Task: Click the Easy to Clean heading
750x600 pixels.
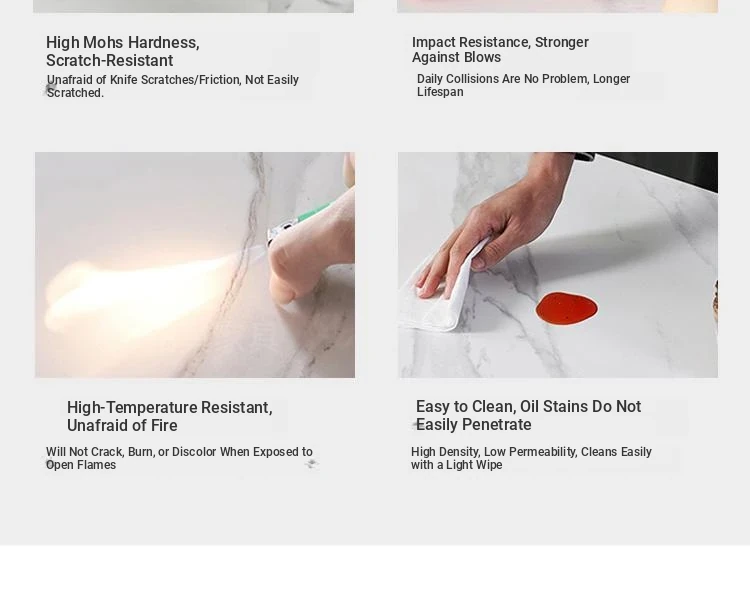Action: point(529,415)
